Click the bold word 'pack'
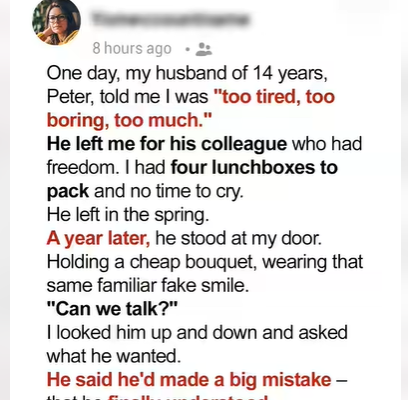Image resolution: width=408 pixels, height=400 pixels. click(68, 192)
